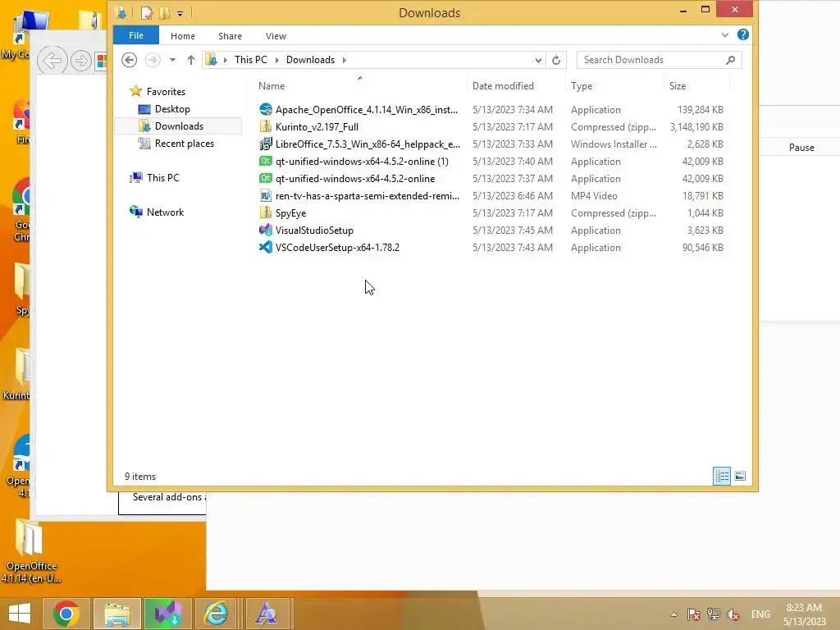Image resolution: width=840 pixels, height=630 pixels.
Task: Click the New folder quick access icon
Action: (x=164, y=13)
